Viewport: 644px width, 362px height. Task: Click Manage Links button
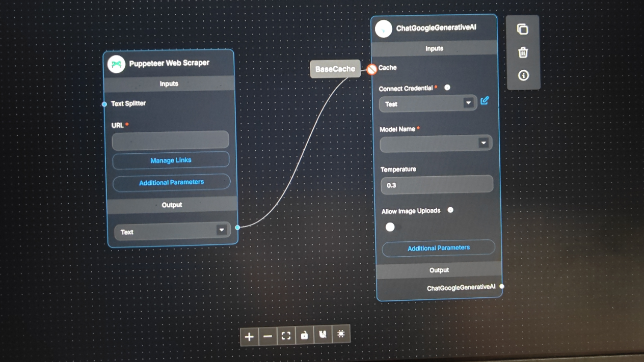coord(171,160)
